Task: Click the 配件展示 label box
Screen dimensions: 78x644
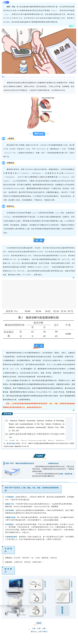Action: pos(9,570)
